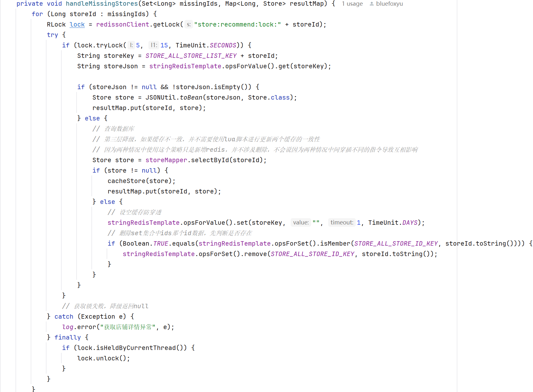Click the comment '// 查询数据库'
Viewport: 533px width, 392px height.
(x=113, y=129)
